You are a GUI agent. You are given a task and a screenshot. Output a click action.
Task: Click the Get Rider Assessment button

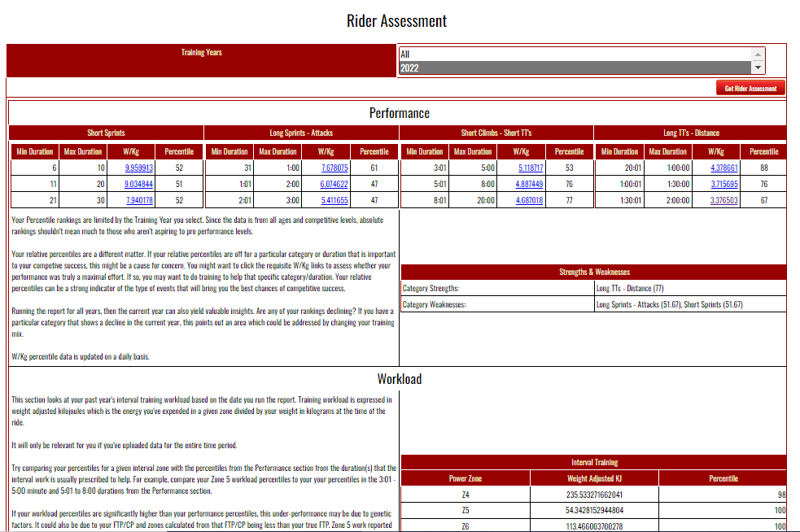(750, 88)
